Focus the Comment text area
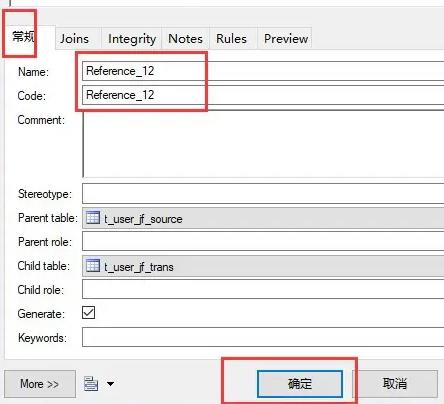Image resolution: width=444 pixels, height=404 pixels. coord(263,144)
